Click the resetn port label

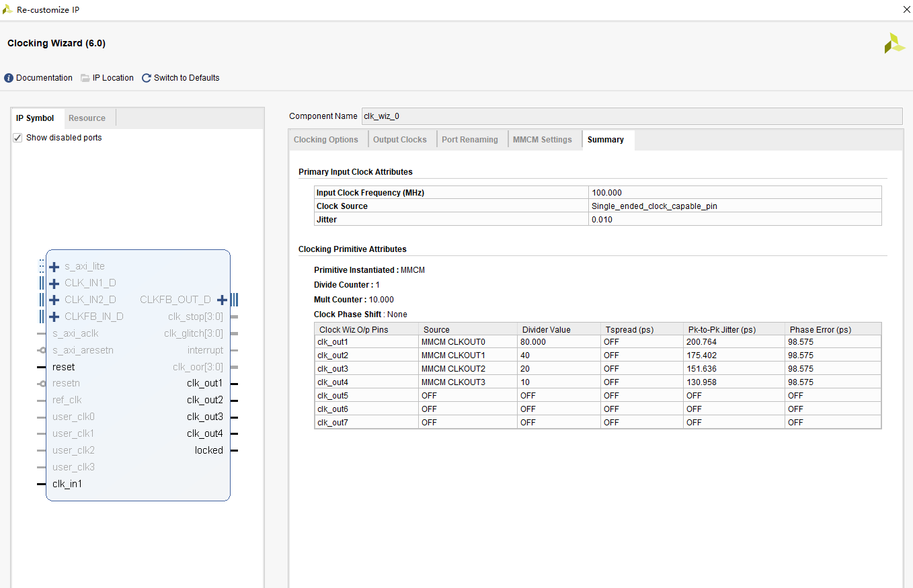click(66, 383)
